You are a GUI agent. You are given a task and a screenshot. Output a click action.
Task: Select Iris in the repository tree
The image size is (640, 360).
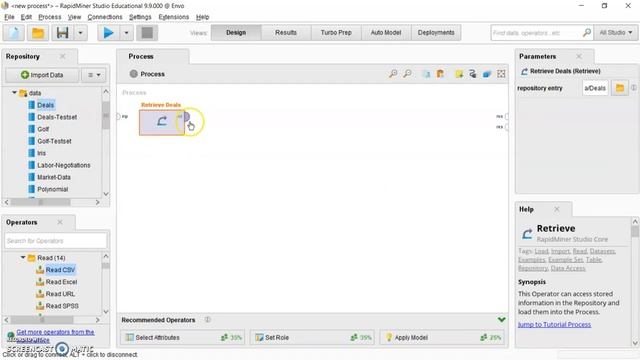41,153
